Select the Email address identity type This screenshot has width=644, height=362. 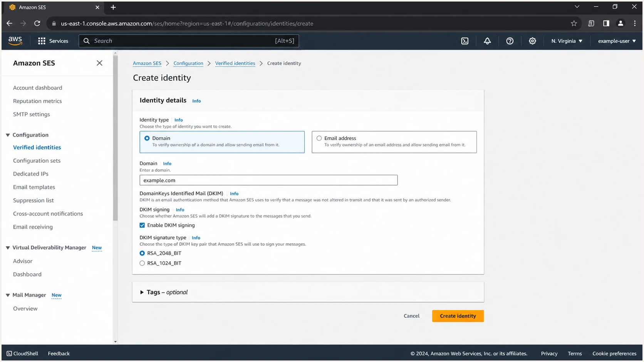coord(394,142)
